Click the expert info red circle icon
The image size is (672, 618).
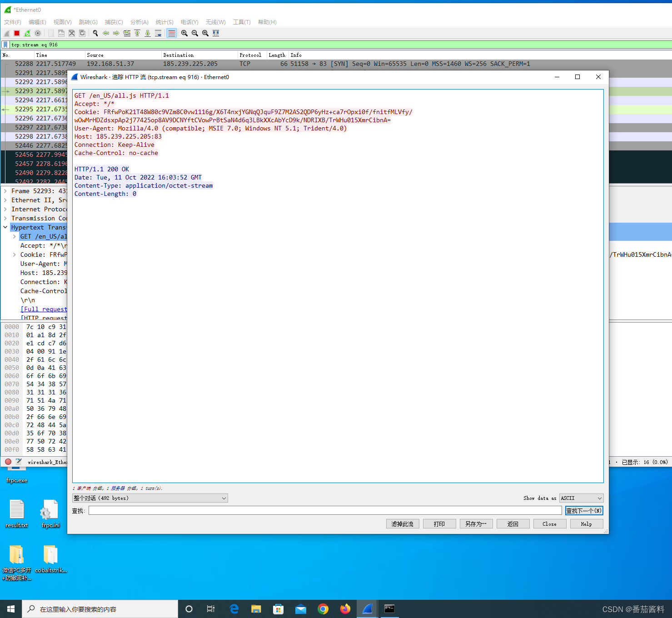[8, 462]
